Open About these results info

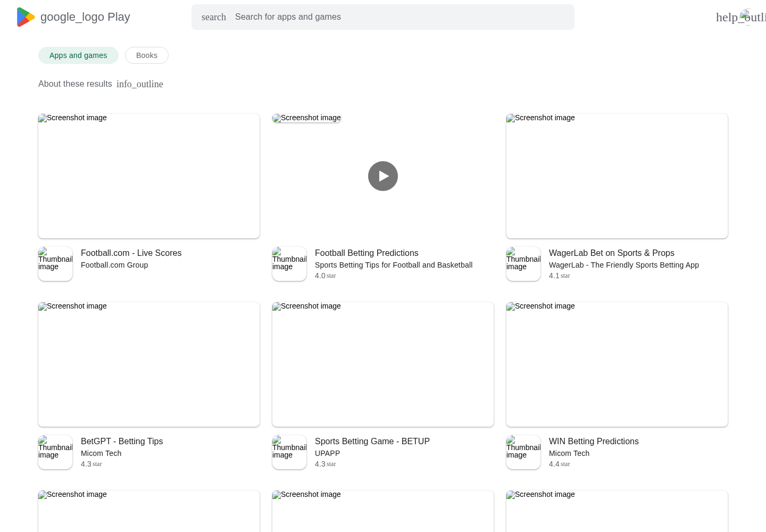coord(75,84)
